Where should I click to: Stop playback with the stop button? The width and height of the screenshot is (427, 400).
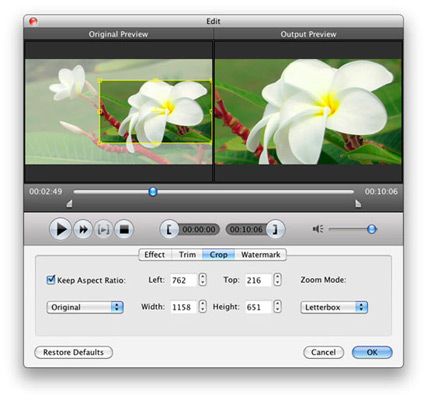[124, 229]
